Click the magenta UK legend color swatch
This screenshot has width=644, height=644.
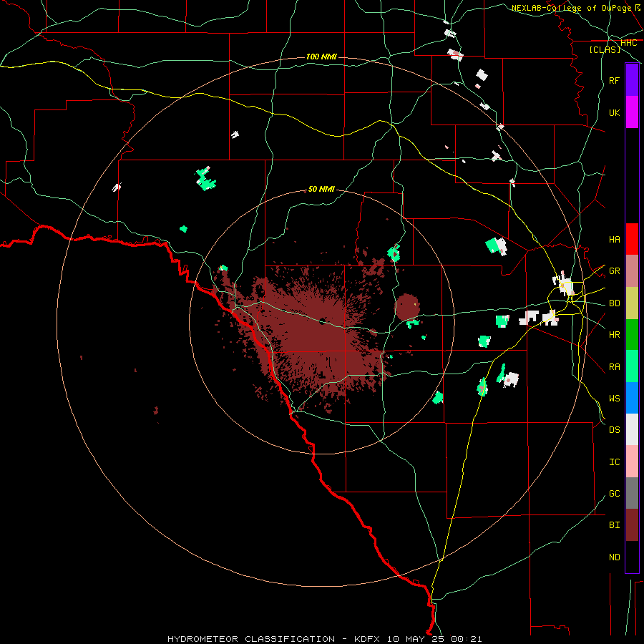(x=632, y=112)
